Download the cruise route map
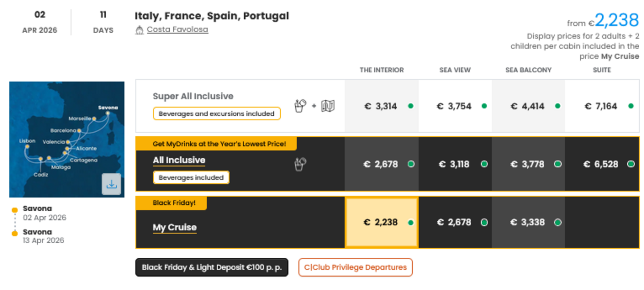 pyautogui.click(x=111, y=184)
